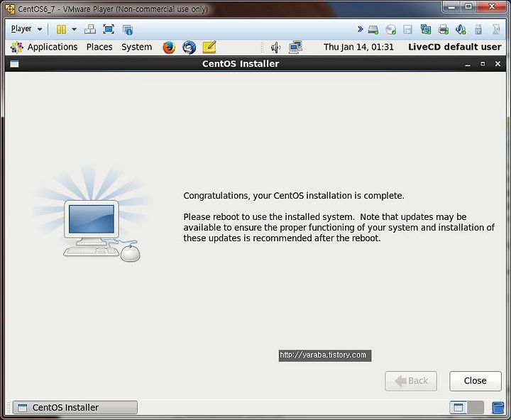The width and height of the screenshot is (511, 420).
Task: Click the USB device icon in VMware toolbar
Action: tap(478, 29)
